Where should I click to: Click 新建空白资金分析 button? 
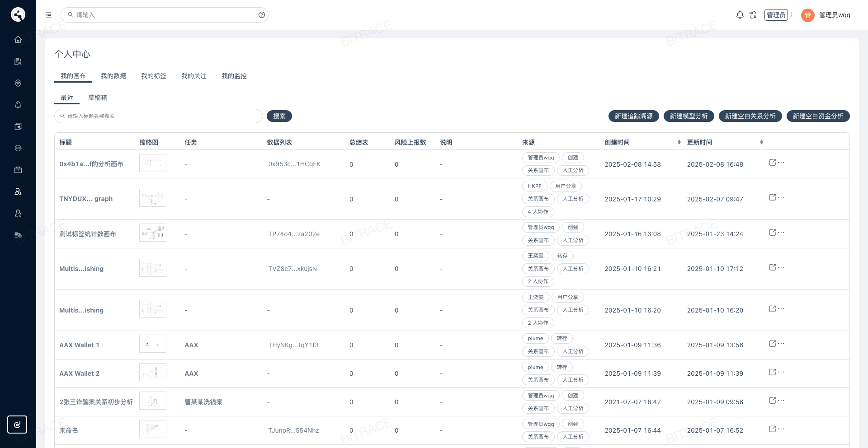pyautogui.click(x=818, y=116)
